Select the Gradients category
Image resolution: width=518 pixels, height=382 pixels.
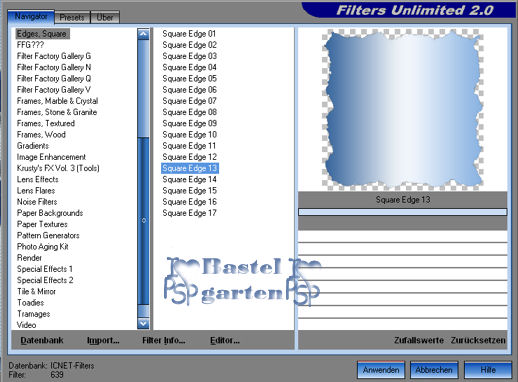33,146
